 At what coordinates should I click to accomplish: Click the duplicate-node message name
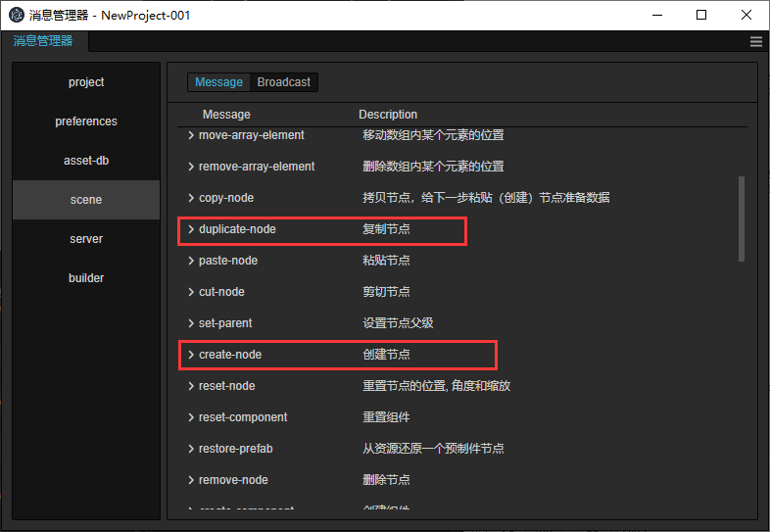[237, 229]
